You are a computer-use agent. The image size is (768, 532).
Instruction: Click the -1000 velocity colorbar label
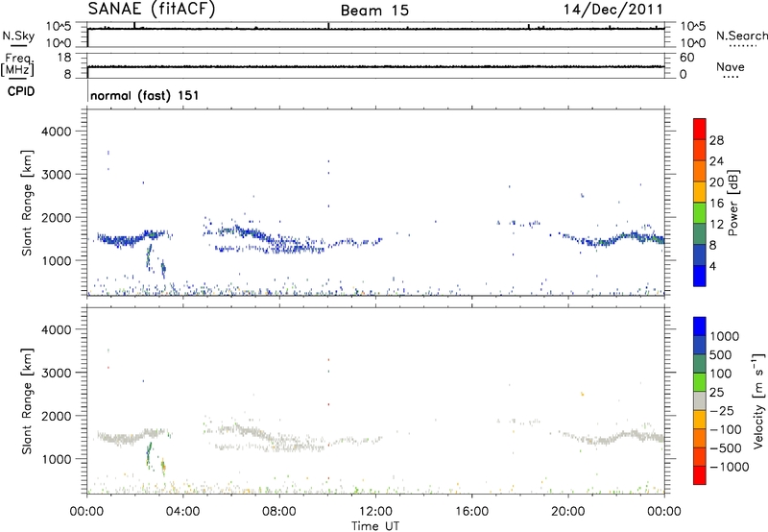coord(730,467)
